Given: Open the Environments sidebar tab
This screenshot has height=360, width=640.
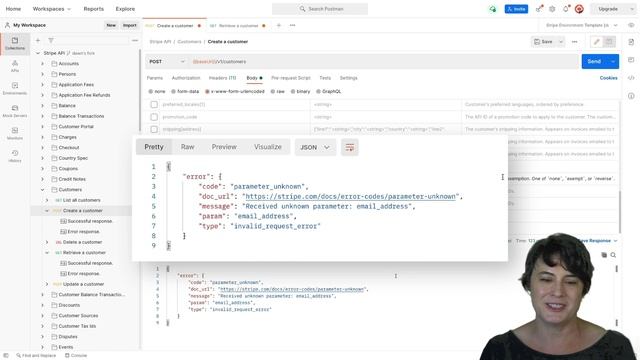Looking at the screenshot, I should pos(15,88).
